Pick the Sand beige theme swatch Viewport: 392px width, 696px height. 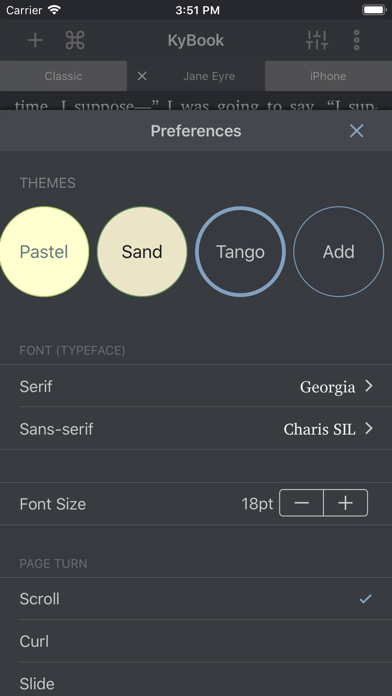(x=142, y=252)
